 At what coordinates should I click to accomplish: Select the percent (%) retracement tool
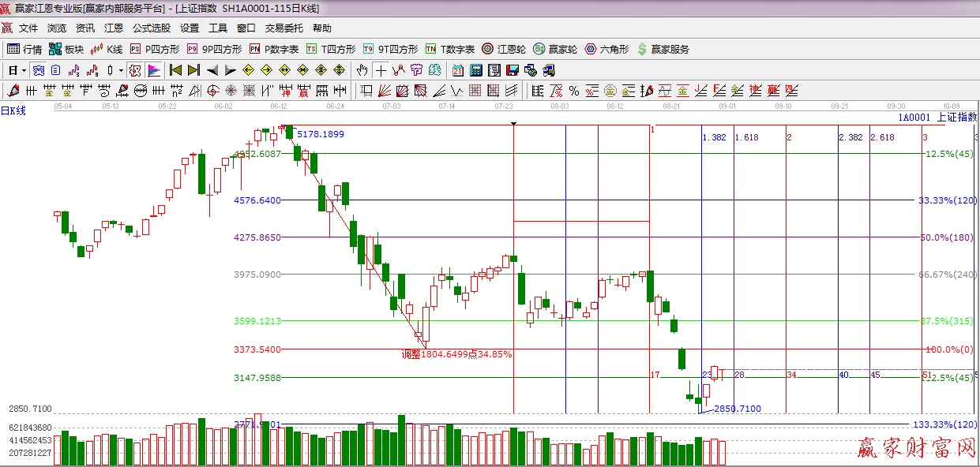(x=574, y=91)
